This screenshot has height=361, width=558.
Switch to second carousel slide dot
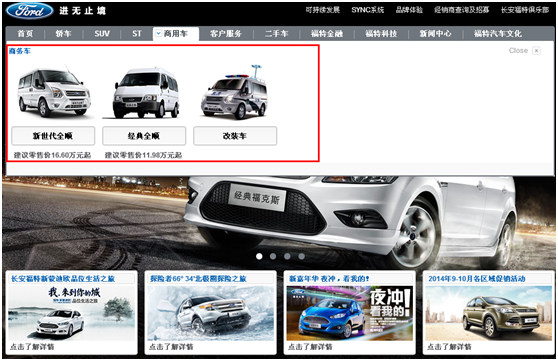[273, 256]
